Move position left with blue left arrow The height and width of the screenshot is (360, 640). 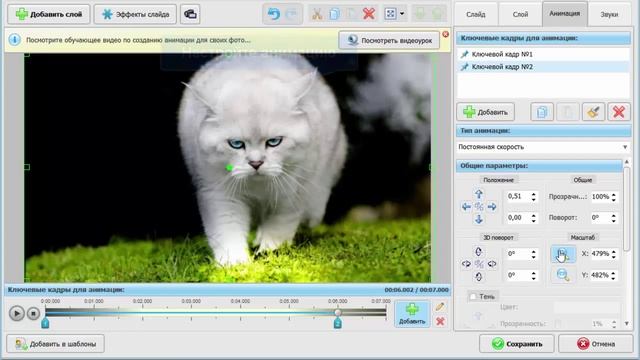point(466,207)
